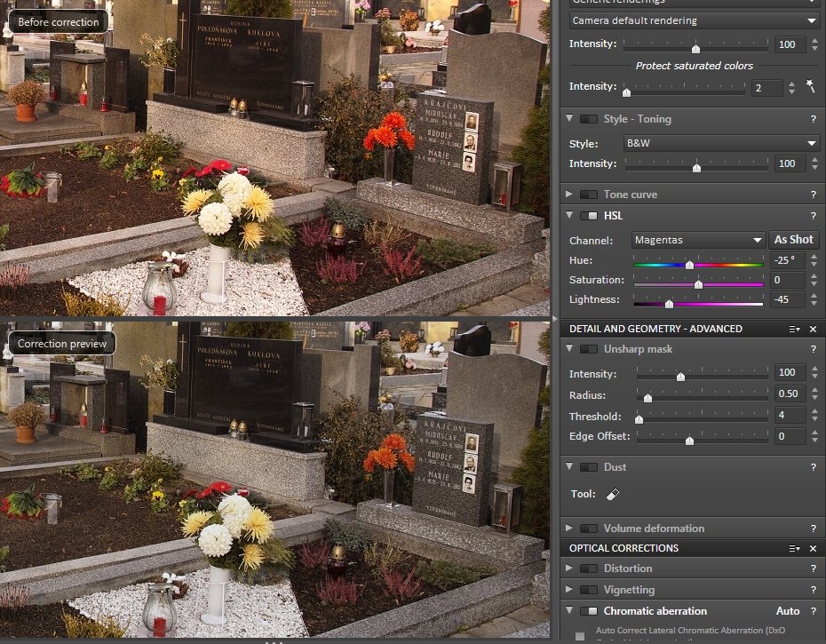Turn on the Style - Toning switch

(588, 119)
